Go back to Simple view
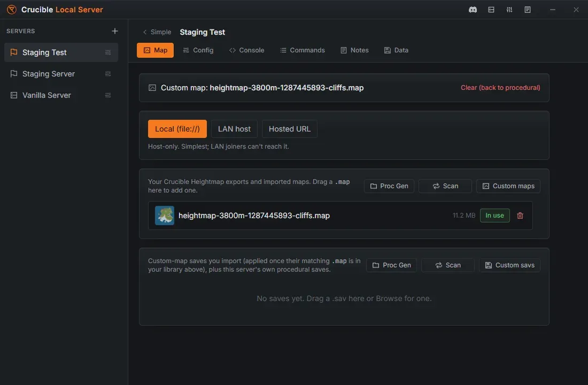588x385 pixels. [x=157, y=32]
